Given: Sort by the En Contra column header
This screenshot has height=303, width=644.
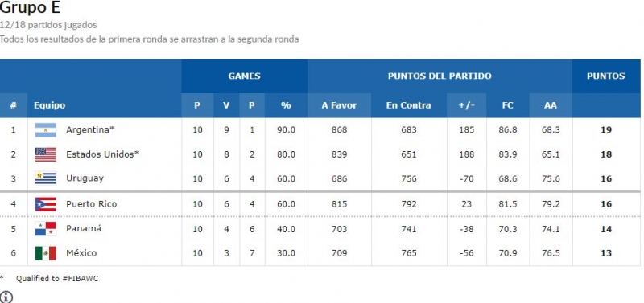Looking at the screenshot, I should click(x=409, y=105).
